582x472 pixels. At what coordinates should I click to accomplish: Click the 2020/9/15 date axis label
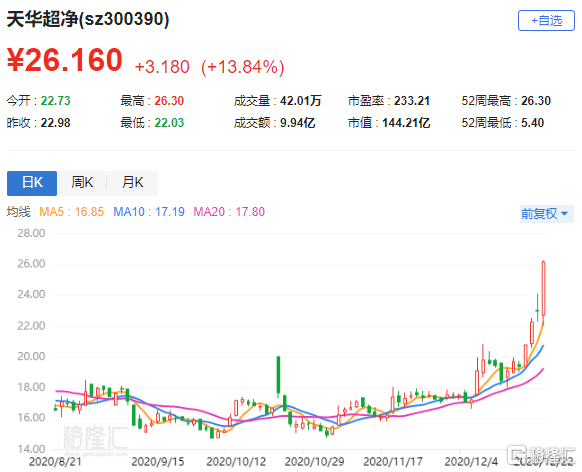pos(158,461)
